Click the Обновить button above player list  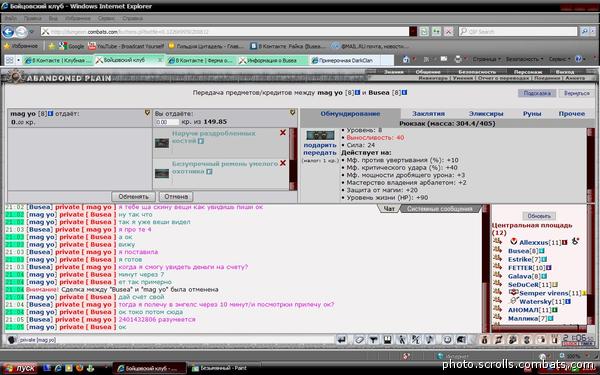pyautogui.click(x=539, y=216)
